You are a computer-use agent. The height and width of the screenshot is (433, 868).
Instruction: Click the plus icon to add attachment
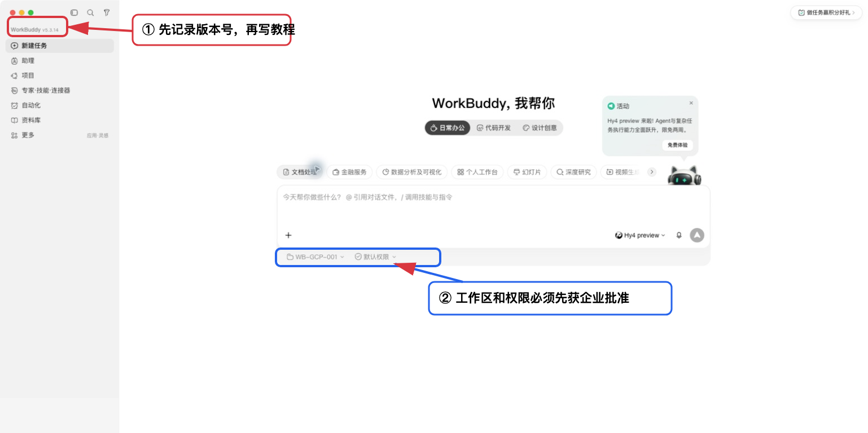288,236
